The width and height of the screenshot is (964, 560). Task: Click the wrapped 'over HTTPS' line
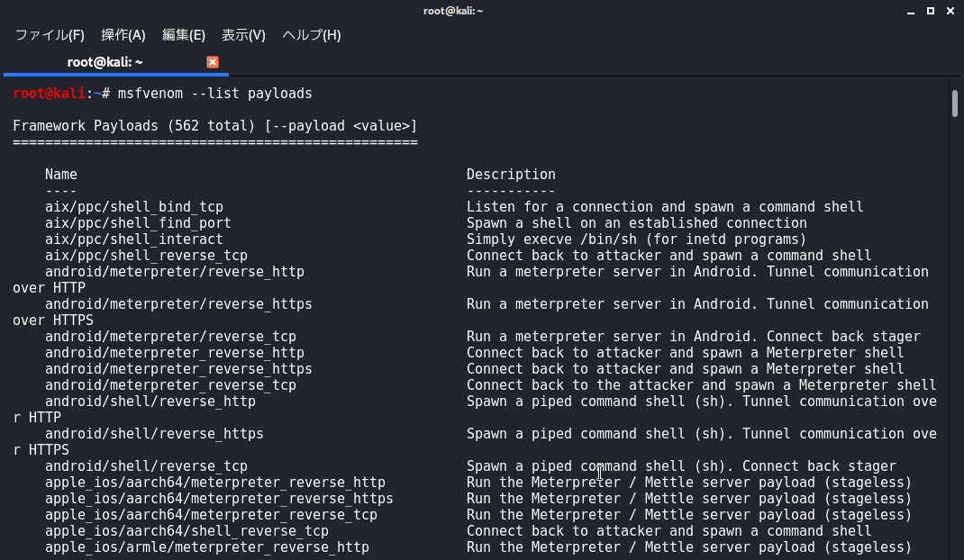click(53, 321)
